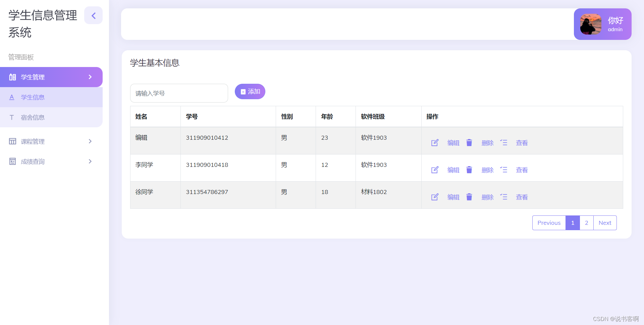Click the 课程管理 table icon
This screenshot has width=644, height=325.
coord(12,141)
